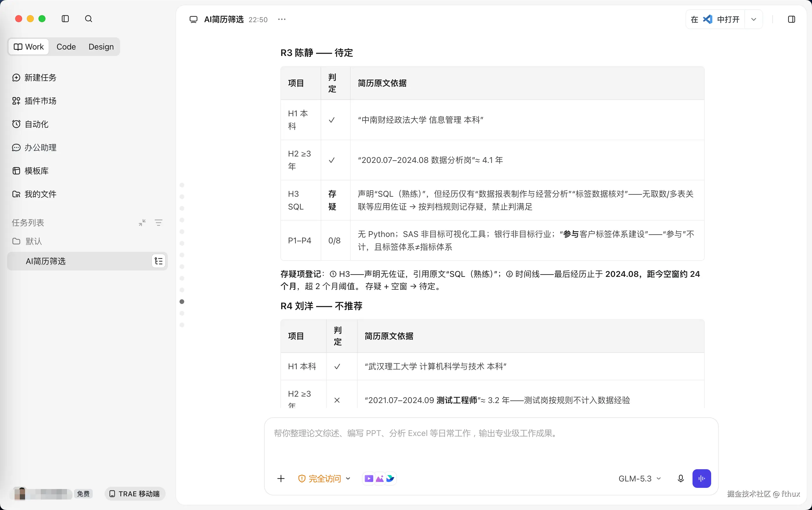Jump to the active dark outline dot
This screenshot has height=510, width=812.
(182, 302)
